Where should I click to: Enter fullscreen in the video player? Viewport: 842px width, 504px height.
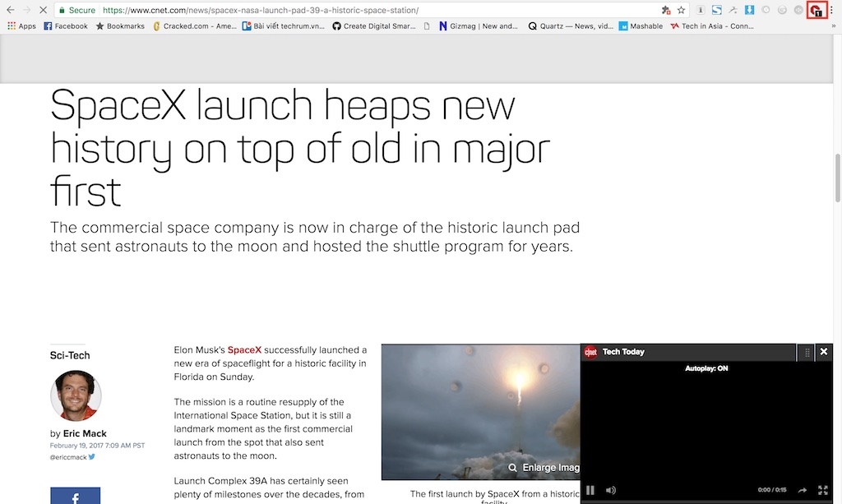pos(822,490)
